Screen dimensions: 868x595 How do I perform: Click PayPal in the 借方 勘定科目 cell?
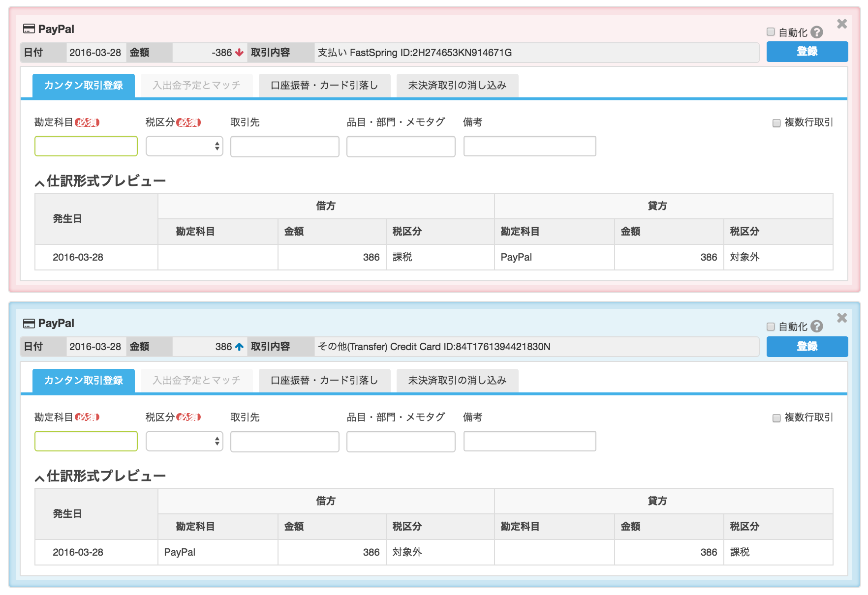(x=180, y=552)
